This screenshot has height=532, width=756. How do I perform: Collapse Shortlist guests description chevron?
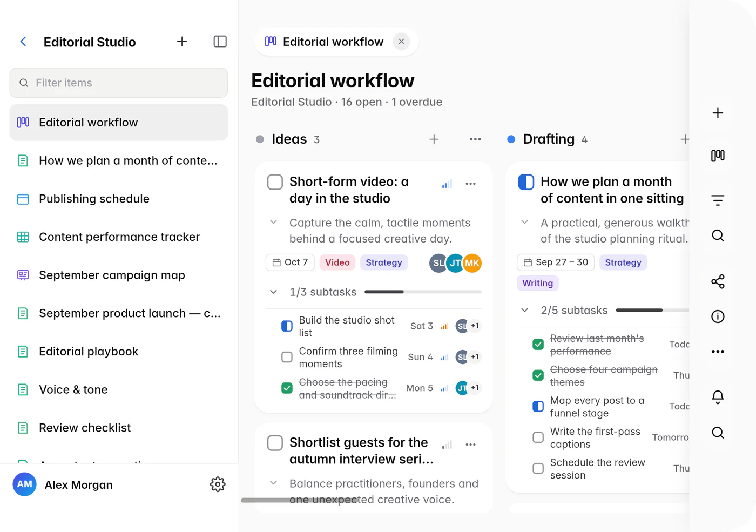click(x=274, y=483)
